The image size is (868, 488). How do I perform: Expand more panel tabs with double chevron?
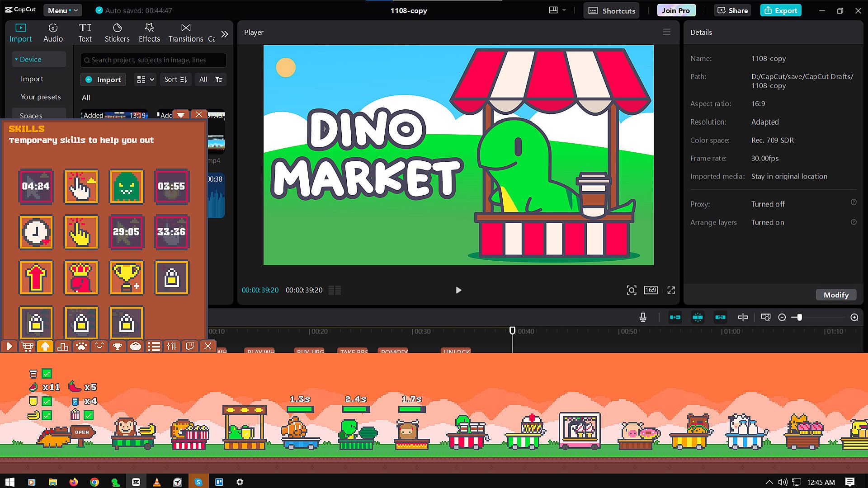point(225,34)
